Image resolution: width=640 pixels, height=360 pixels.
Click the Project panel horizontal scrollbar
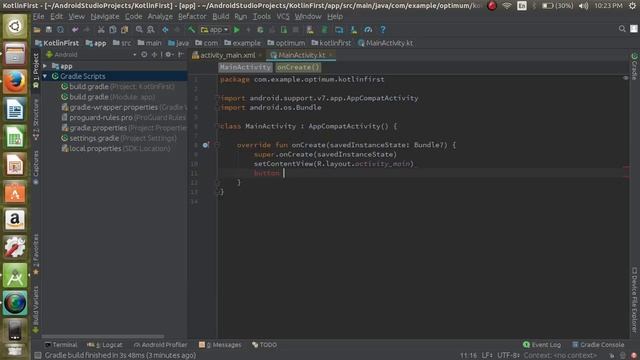pyautogui.click(x=102, y=336)
